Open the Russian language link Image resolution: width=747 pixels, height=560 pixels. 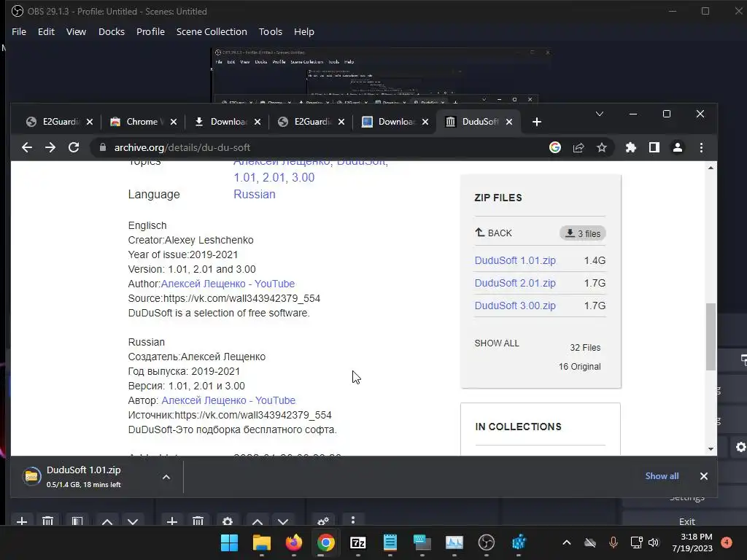click(255, 194)
